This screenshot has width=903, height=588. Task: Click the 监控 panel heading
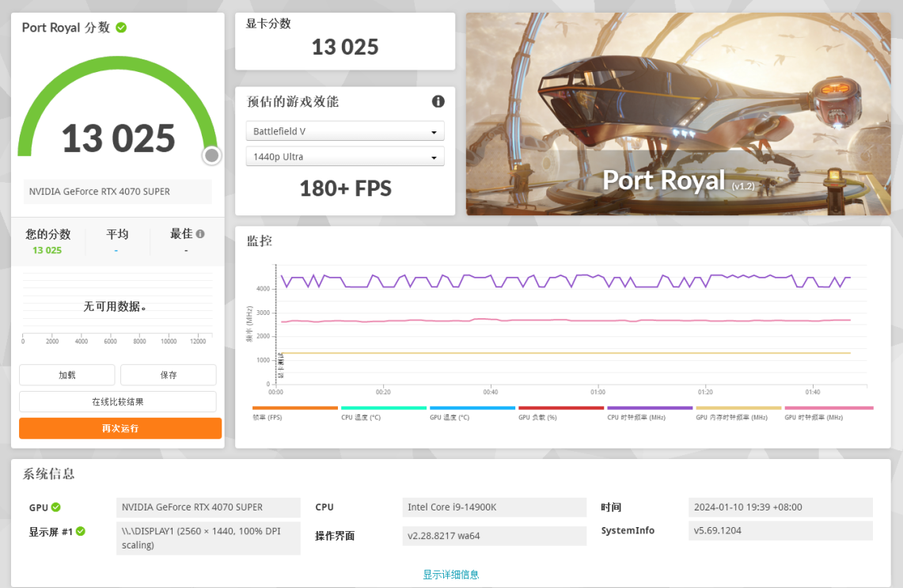(x=259, y=241)
